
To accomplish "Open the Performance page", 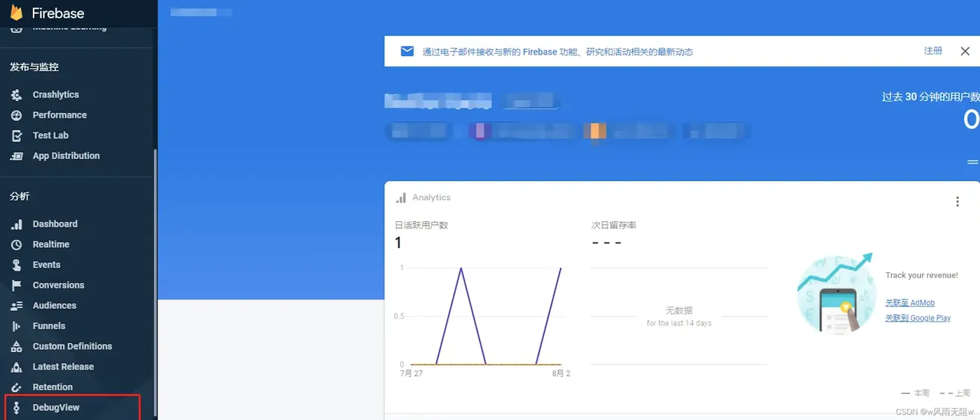I will [59, 115].
